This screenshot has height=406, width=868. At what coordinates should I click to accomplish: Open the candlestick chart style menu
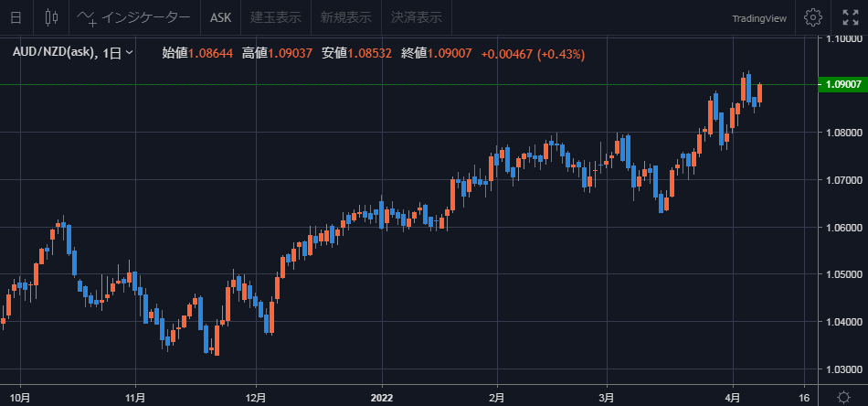click(x=51, y=17)
